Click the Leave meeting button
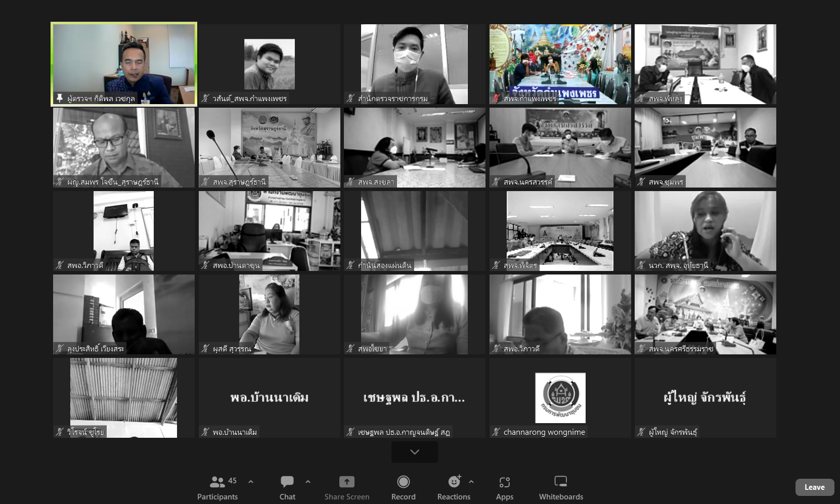This screenshot has width=840, height=504. click(x=815, y=487)
